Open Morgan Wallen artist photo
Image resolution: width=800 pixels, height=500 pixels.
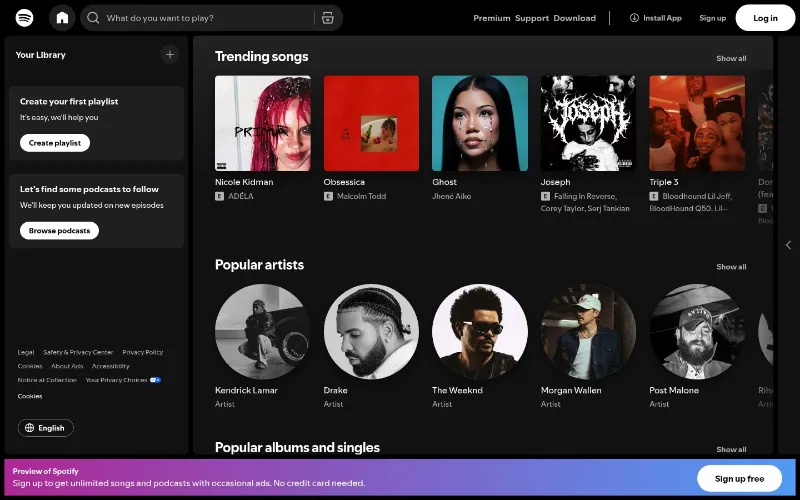[x=588, y=332]
